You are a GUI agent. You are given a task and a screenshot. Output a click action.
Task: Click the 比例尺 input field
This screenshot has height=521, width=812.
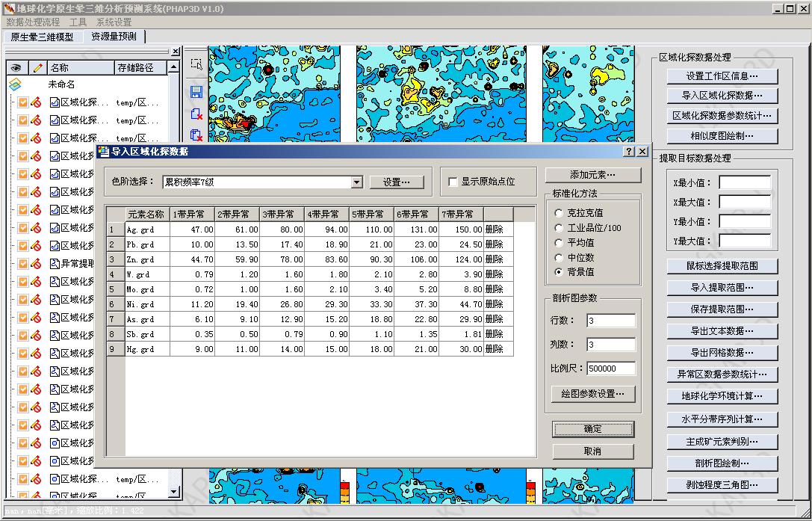(611, 369)
